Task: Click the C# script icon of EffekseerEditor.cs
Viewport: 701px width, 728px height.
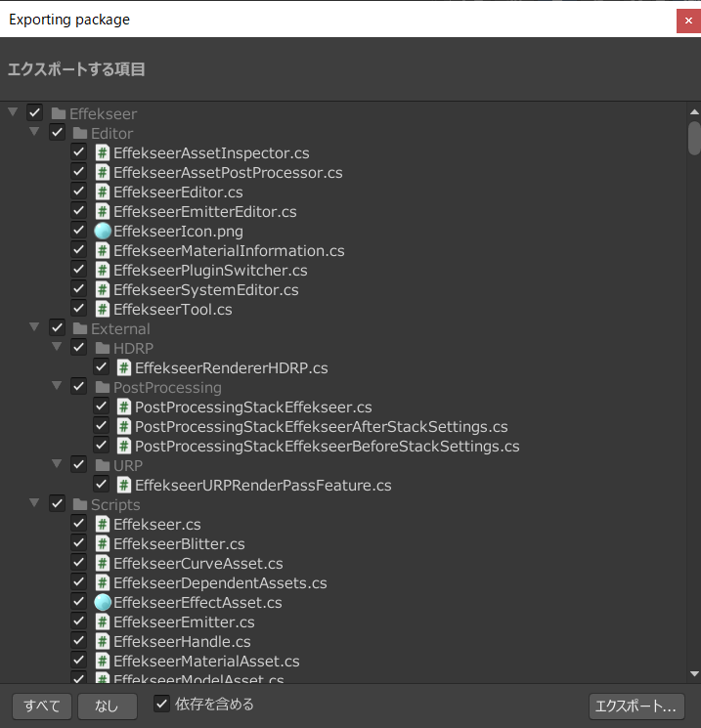Action: [x=103, y=193]
